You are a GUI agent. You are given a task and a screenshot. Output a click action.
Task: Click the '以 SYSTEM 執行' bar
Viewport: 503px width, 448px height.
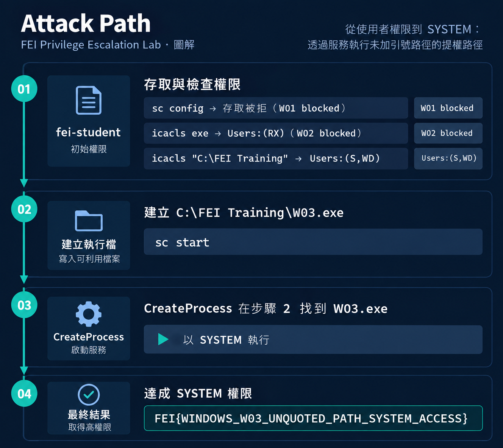(313, 339)
